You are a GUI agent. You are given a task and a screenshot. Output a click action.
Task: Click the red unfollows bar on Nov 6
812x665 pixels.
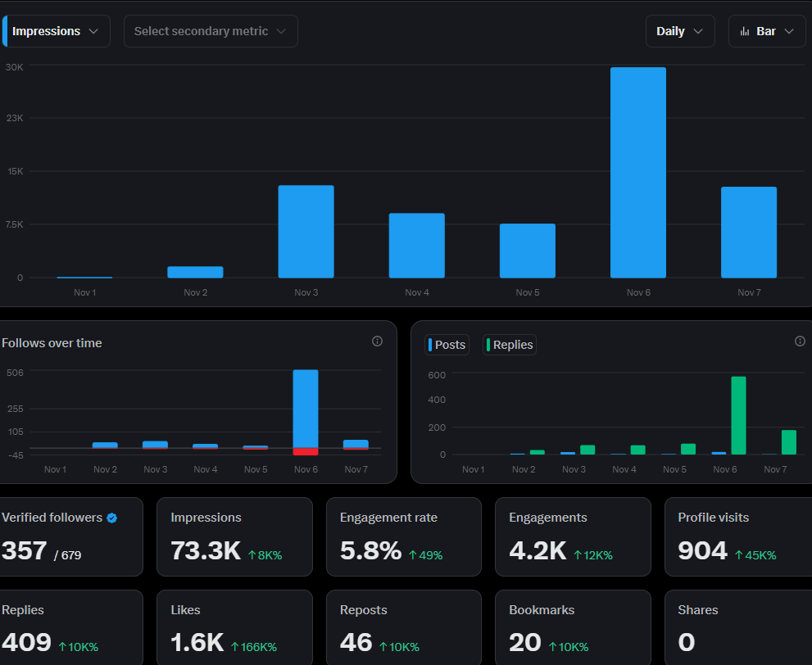pos(306,452)
